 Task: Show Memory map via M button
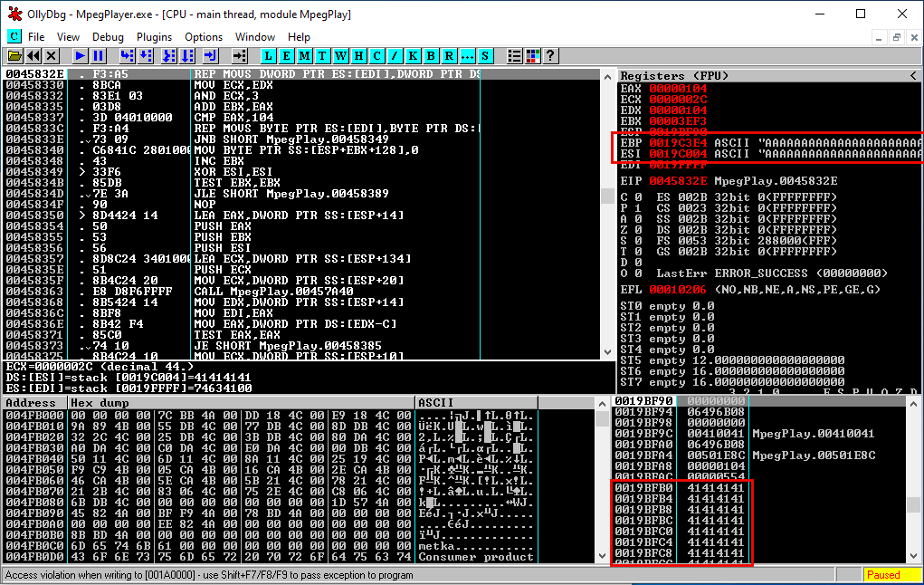(305, 56)
